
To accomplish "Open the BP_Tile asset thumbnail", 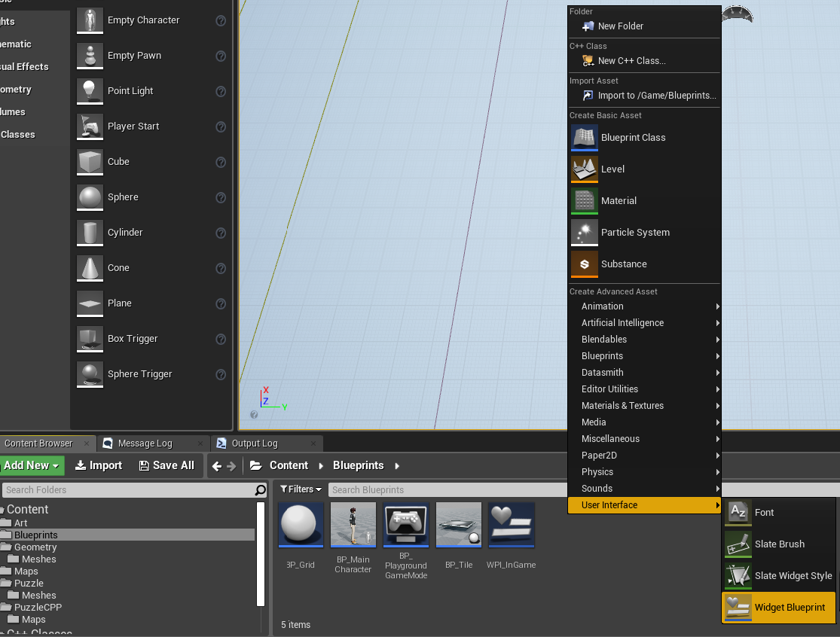I will point(458,525).
